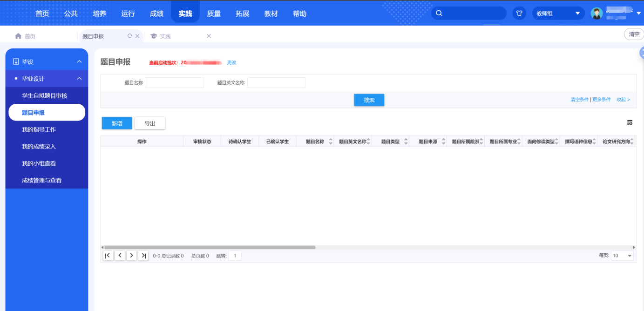Sort by 论文研究方向 column
The height and width of the screenshot is (311, 644).
[632, 142]
